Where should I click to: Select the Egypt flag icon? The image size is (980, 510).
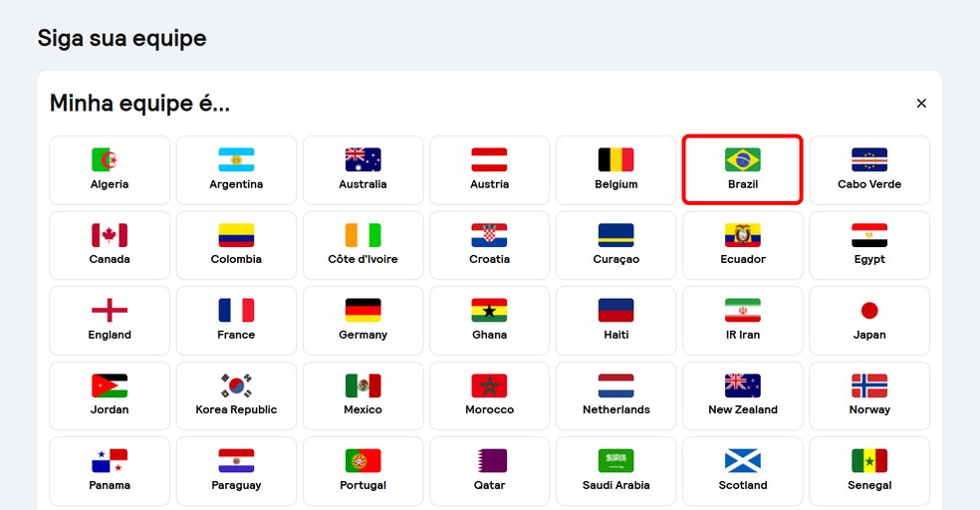click(x=869, y=236)
